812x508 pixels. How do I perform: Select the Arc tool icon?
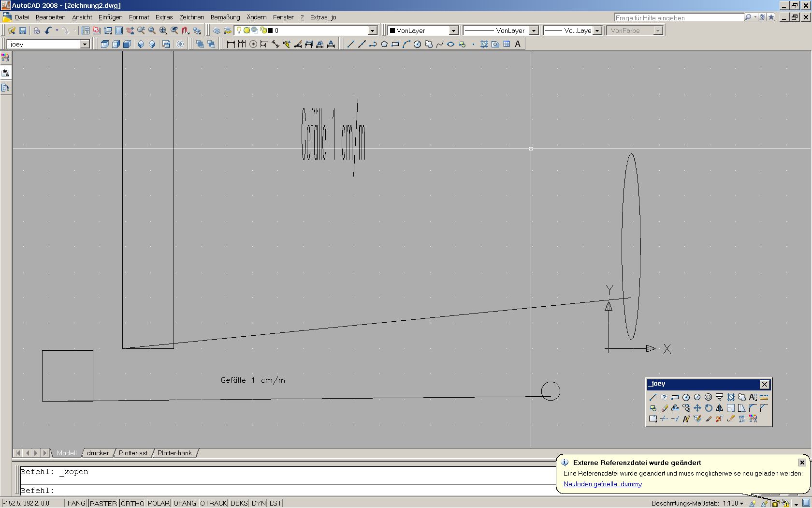406,44
